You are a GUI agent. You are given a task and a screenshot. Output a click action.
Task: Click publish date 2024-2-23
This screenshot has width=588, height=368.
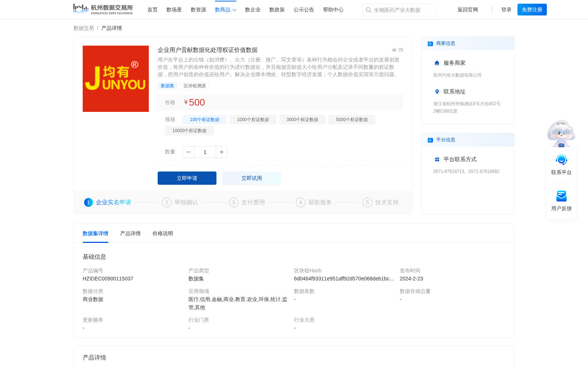coord(411,279)
